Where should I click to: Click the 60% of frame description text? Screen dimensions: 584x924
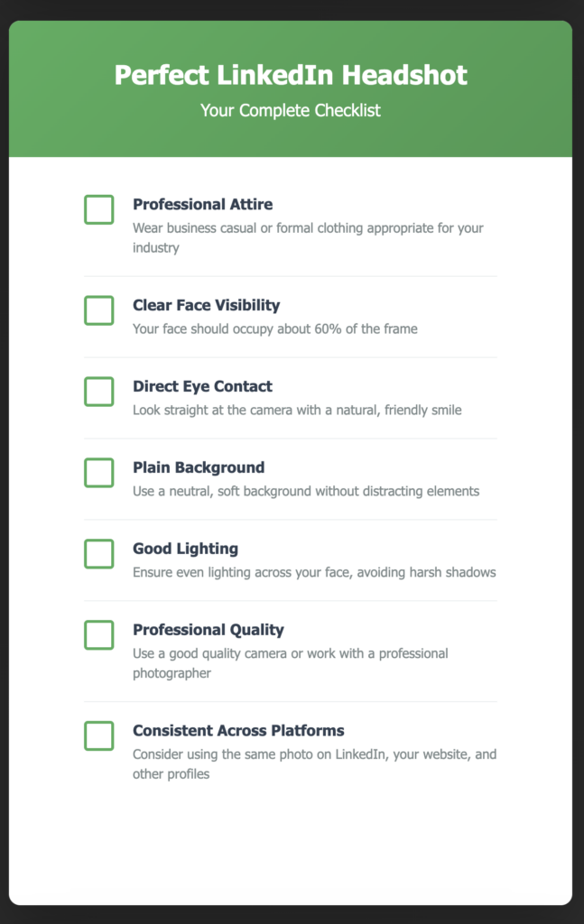[273, 328]
